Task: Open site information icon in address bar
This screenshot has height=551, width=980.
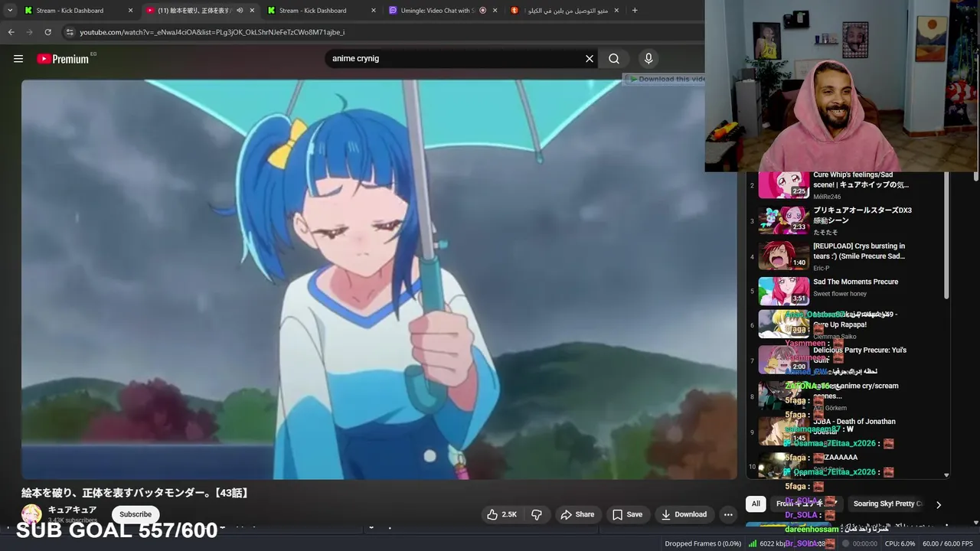Action: pos(70,32)
